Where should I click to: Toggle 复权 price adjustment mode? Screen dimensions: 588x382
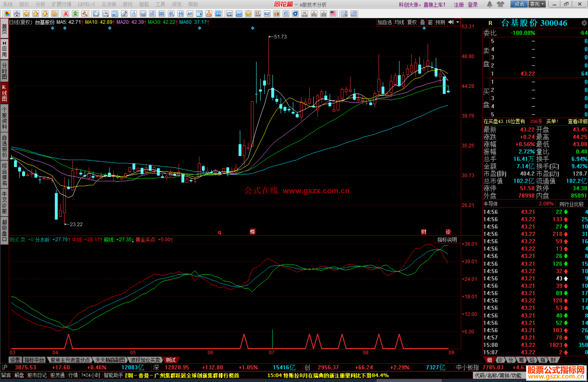point(412,22)
